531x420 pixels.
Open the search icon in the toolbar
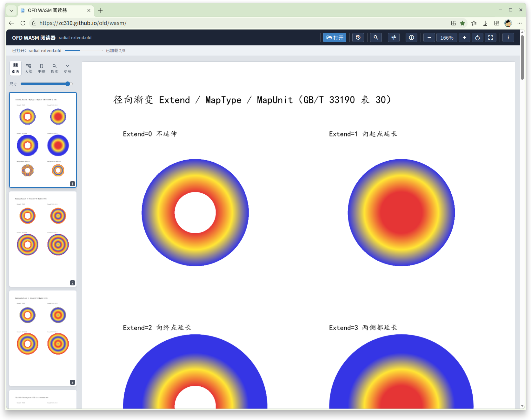(376, 37)
